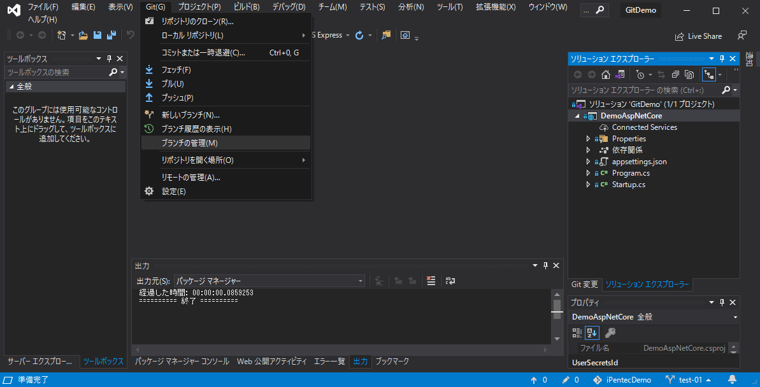This screenshot has height=387, width=760.
Task: Open the Bookmarks (ブックマーク) tab
Action: (x=392, y=361)
